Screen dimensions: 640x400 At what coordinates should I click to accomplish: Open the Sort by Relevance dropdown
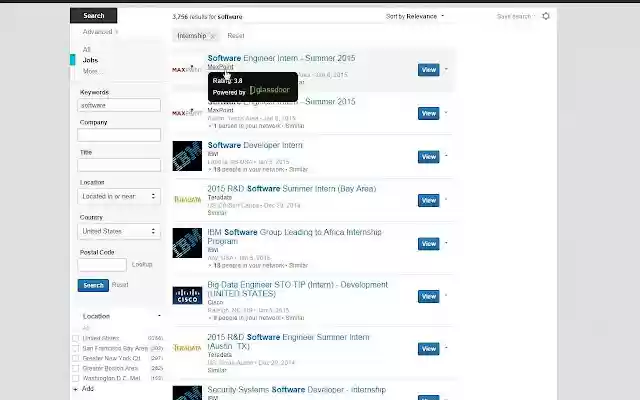415,16
